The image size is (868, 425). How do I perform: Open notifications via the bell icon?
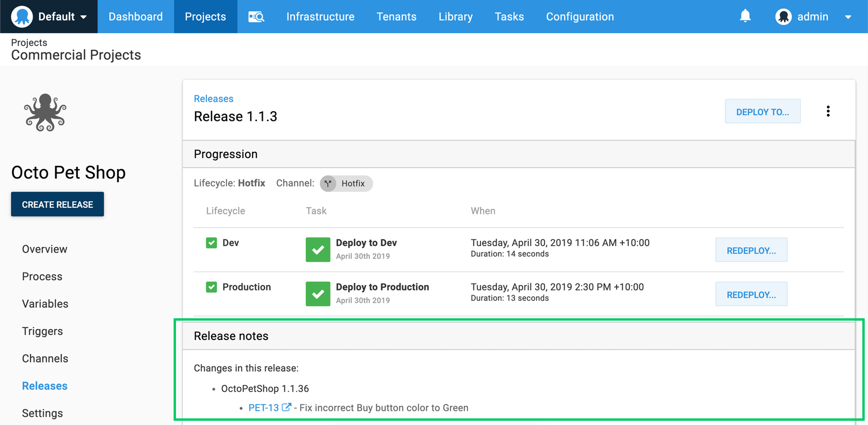tap(746, 16)
